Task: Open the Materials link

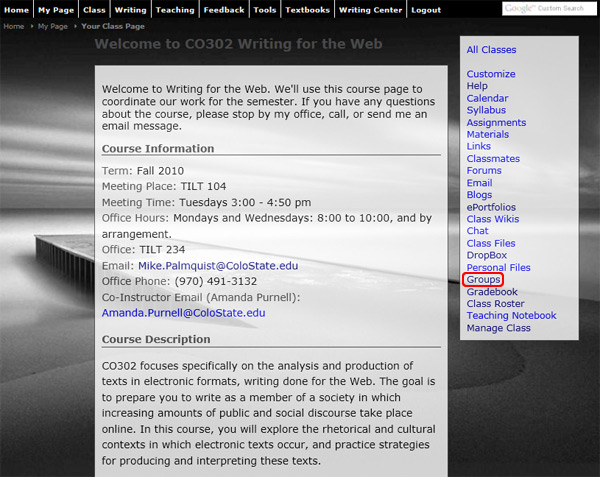Action: 488,134
